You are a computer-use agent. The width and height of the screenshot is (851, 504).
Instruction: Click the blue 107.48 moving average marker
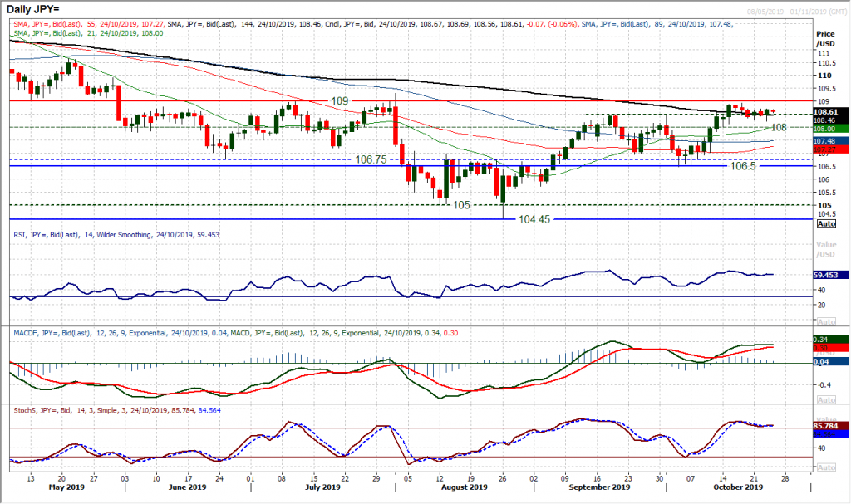coord(824,141)
